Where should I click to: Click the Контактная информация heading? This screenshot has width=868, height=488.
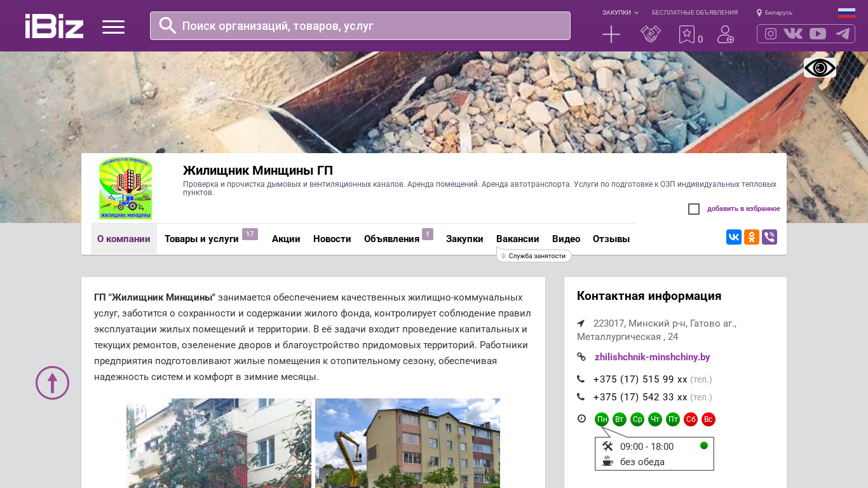[649, 296]
